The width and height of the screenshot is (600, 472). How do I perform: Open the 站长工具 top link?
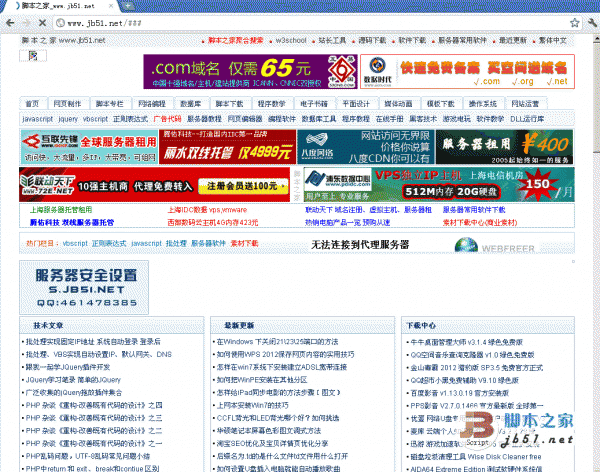click(x=332, y=40)
